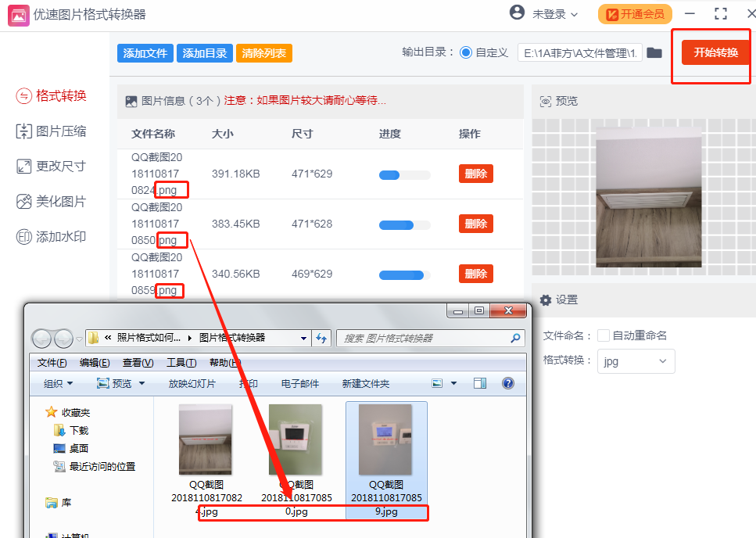The height and width of the screenshot is (538, 756).
Task: Click the progress bar of the first file
Action: (x=403, y=174)
